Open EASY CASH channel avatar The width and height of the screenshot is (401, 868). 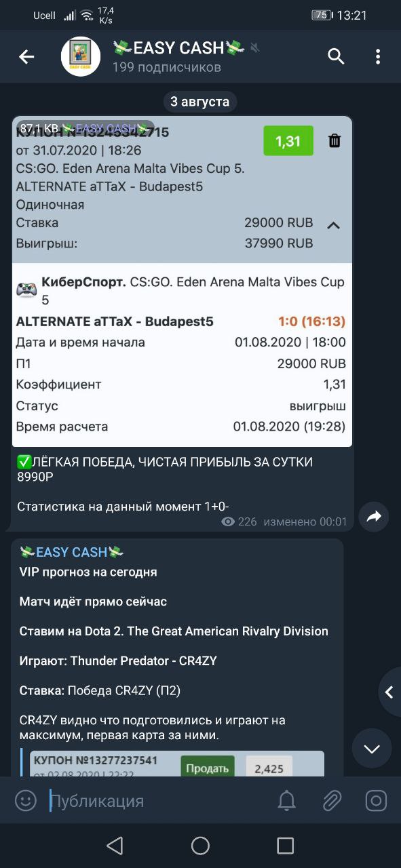click(81, 56)
